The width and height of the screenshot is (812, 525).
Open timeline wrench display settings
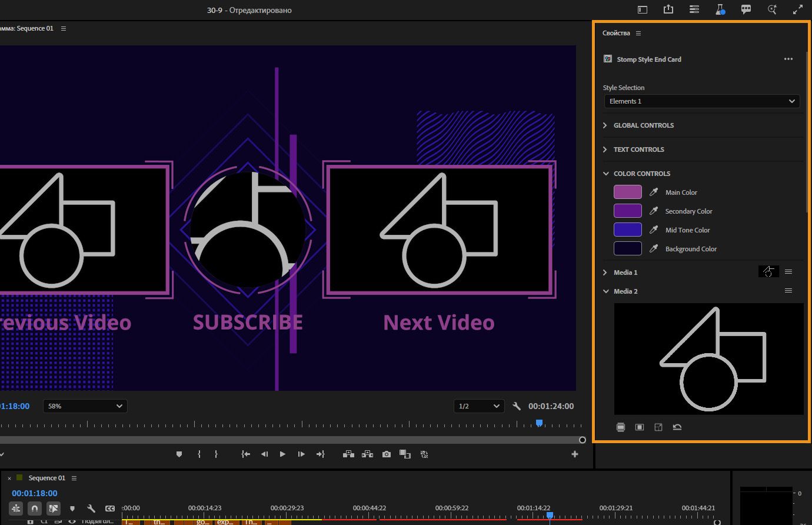[x=91, y=508]
